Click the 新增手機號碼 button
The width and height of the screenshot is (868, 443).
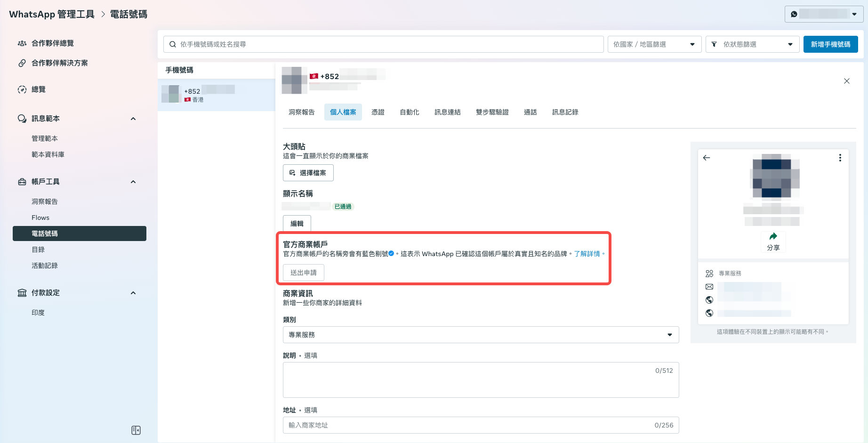830,44
